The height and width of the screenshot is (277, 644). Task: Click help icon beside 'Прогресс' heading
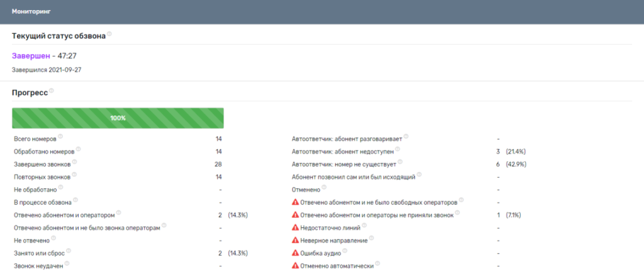point(52,91)
